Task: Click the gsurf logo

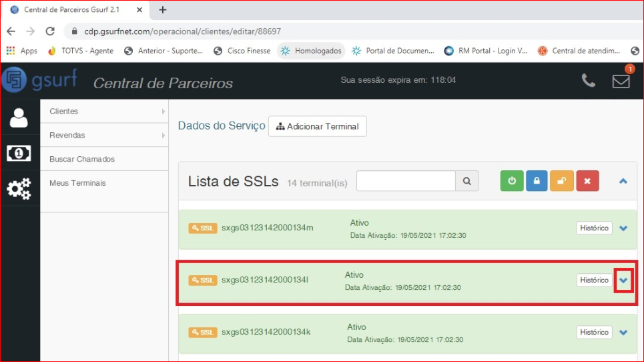Action: point(39,79)
